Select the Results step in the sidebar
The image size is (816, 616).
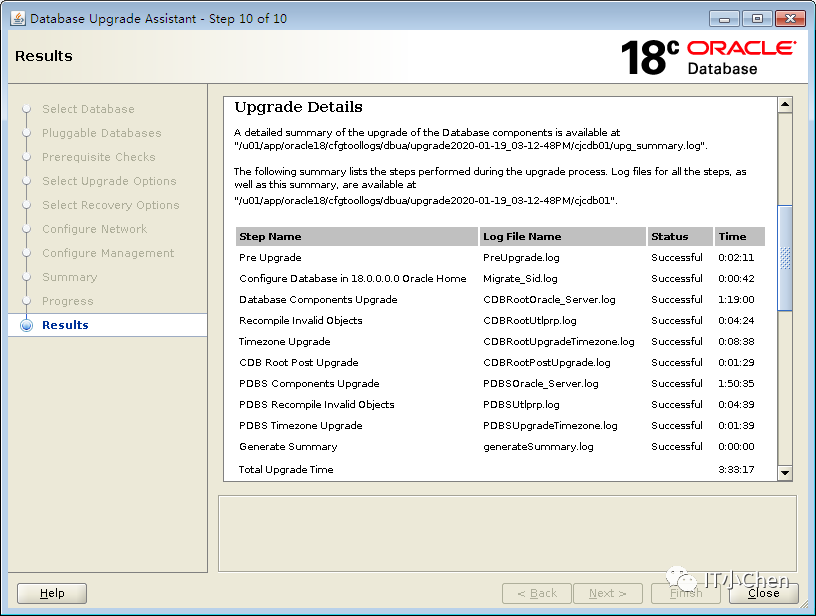coord(65,325)
